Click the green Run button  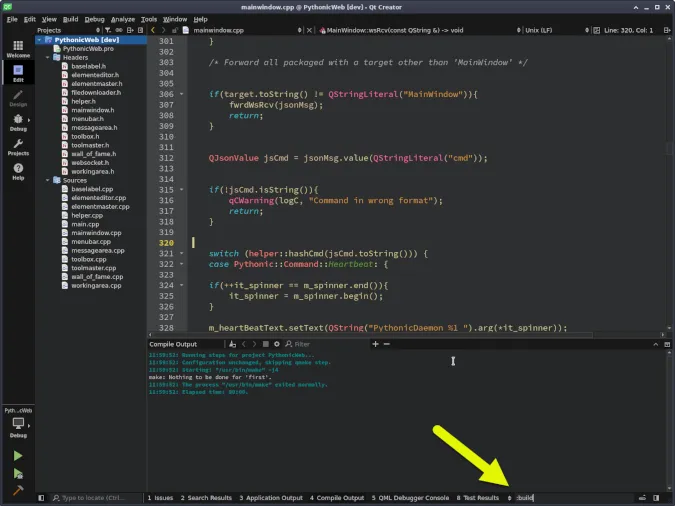click(18, 456)
